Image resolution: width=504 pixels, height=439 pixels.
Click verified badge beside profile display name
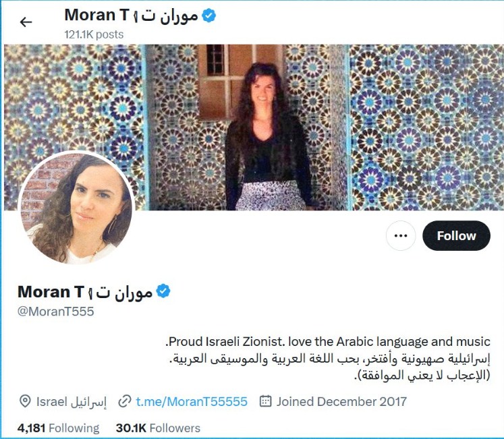(x=163, y=291)
